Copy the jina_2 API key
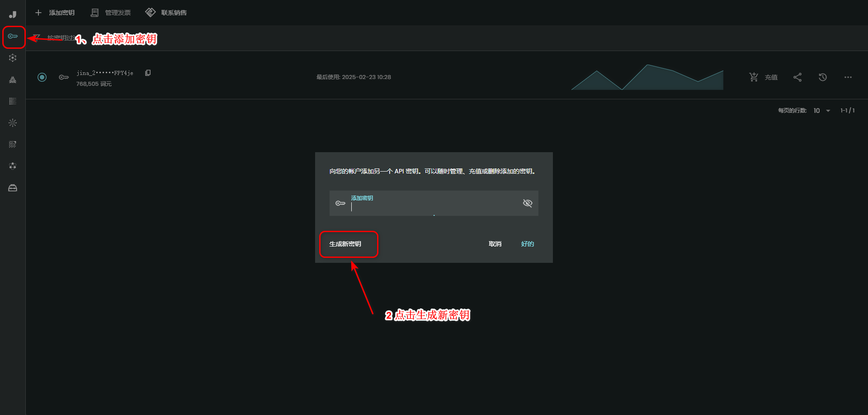This screenshot has height=415, width=868. tap(148, 73)
